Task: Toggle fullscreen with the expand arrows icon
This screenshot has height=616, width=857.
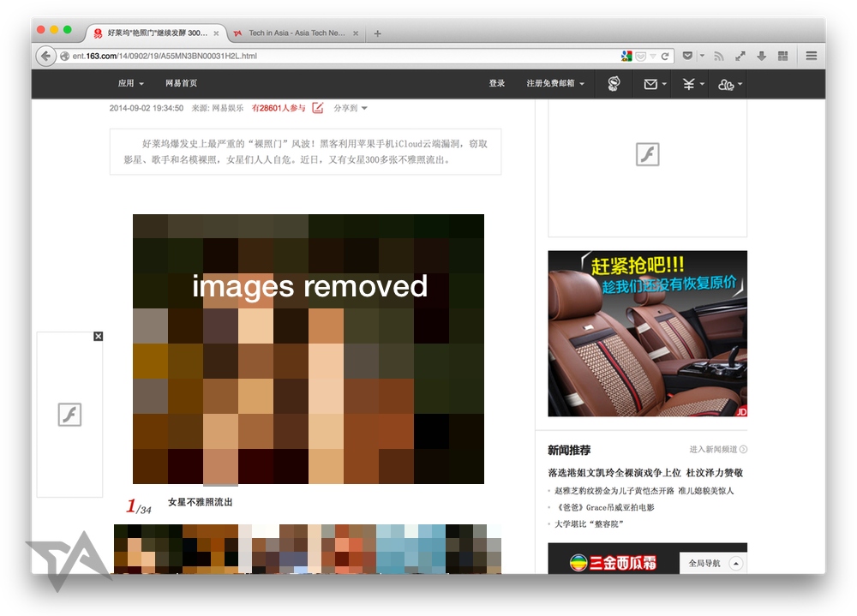Action: (740, 56)
